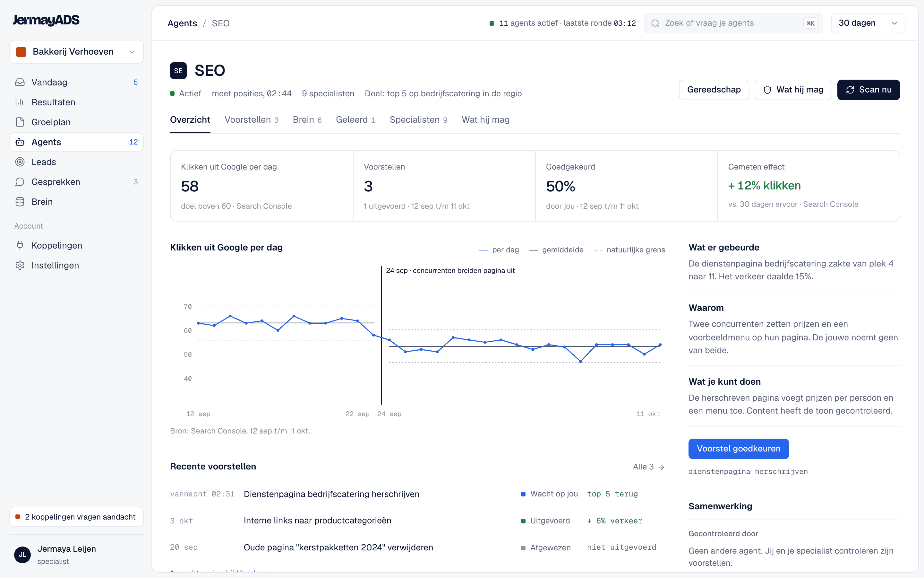The image size is (924, 578).
Task: Open the Geleerd tab
Action: pos(355,120)
